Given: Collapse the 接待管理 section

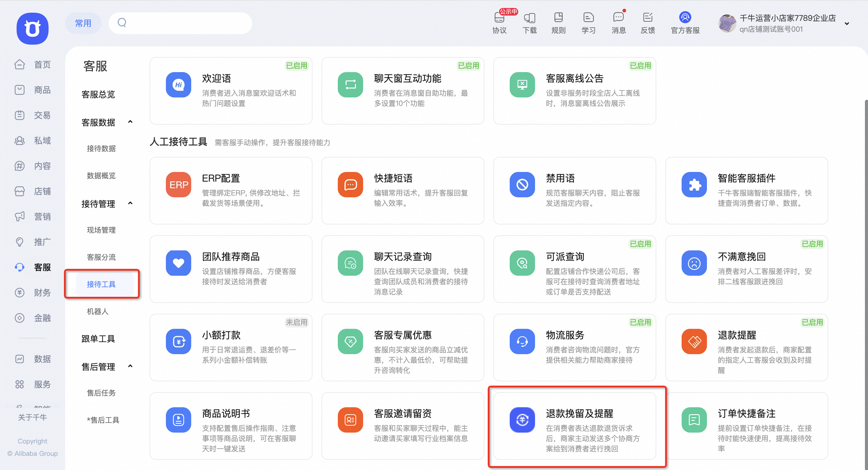Looking at the screenshot, I should pyautogui.click(x=131, y=203).
